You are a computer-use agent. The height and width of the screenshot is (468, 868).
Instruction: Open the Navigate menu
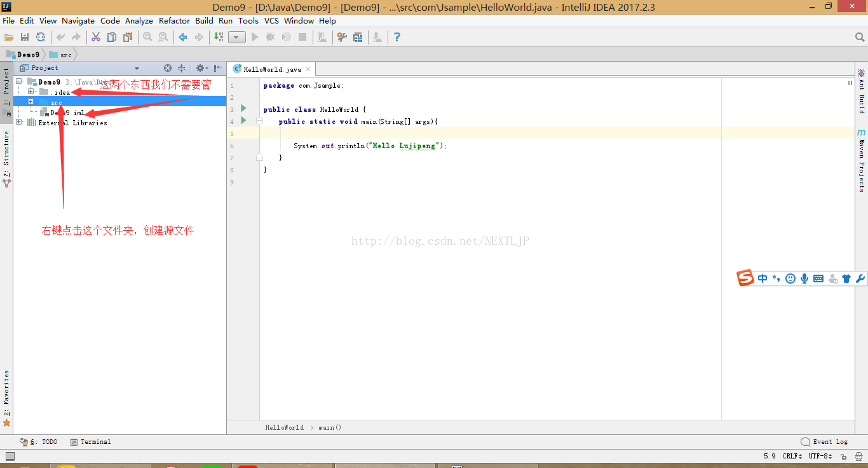78,20
